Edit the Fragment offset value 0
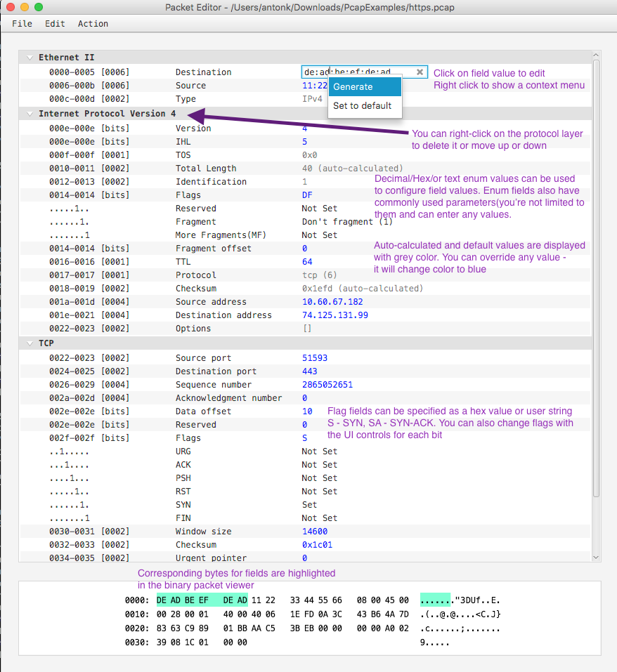The width and height of the screenshot is (617, 672). (304, 248)
